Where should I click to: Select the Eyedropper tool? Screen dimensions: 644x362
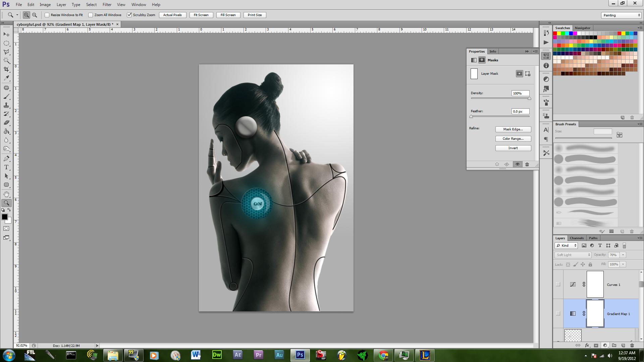click(x=6, y=78)
